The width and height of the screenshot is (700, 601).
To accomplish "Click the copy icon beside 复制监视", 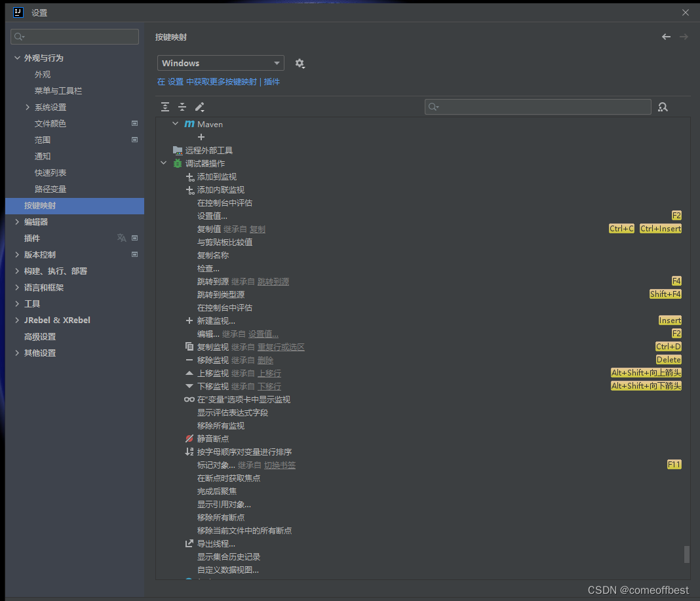I will click(x=189, y=347).
